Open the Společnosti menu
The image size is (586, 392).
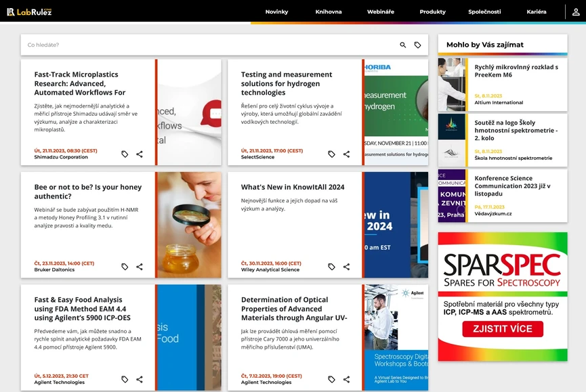(484, 12)
